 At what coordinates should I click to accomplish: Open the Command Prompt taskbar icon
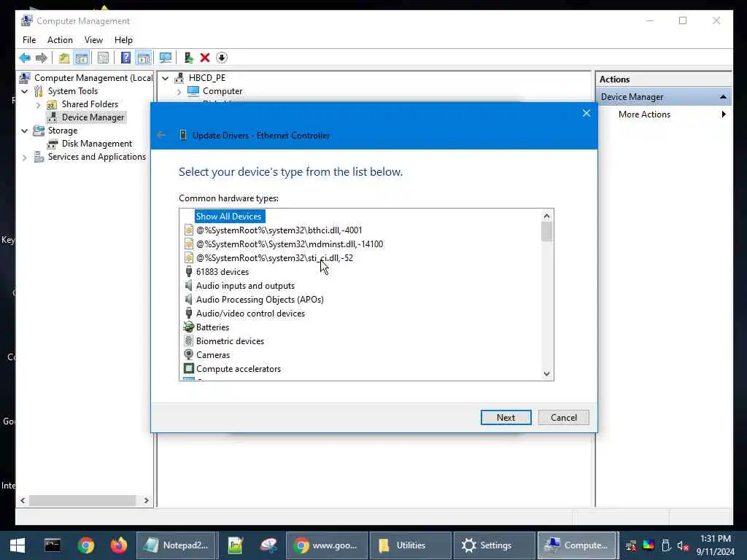53,545
